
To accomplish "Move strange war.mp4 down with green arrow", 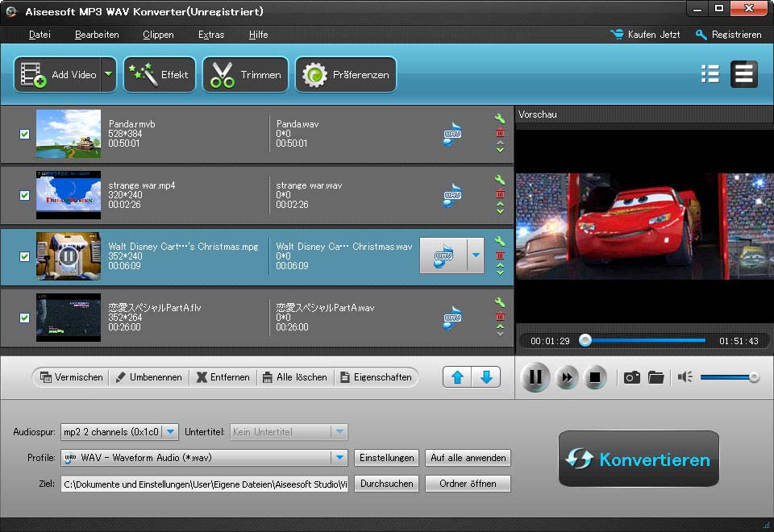I will [x=500, y=211].
